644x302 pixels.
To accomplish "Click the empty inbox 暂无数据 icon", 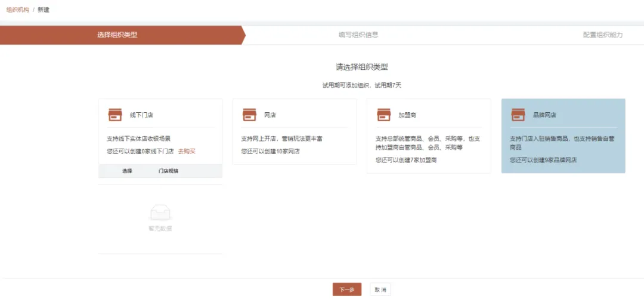I will [160, 212].
